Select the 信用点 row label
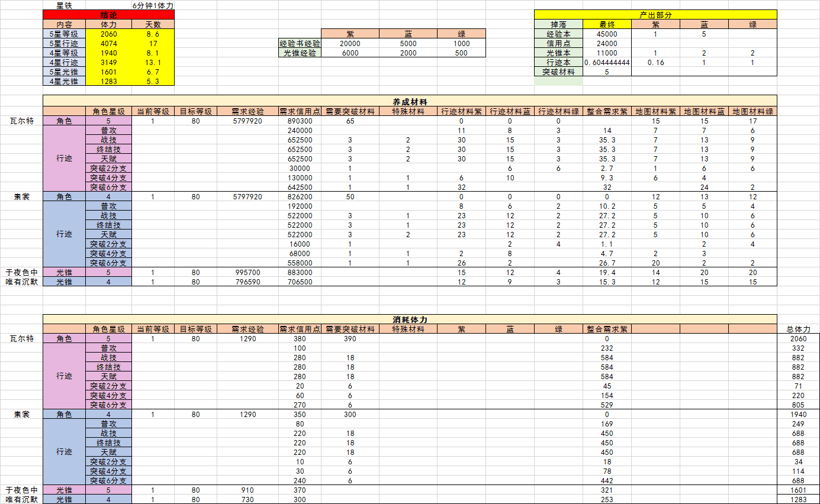Image resolution: width=820 pixels, height=504 pixels. point(558,43)
